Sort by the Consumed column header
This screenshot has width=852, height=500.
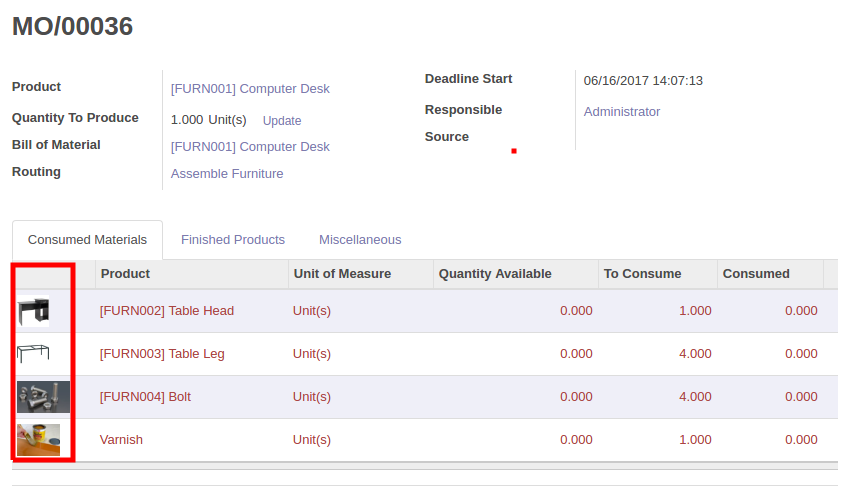click(756, 274)
